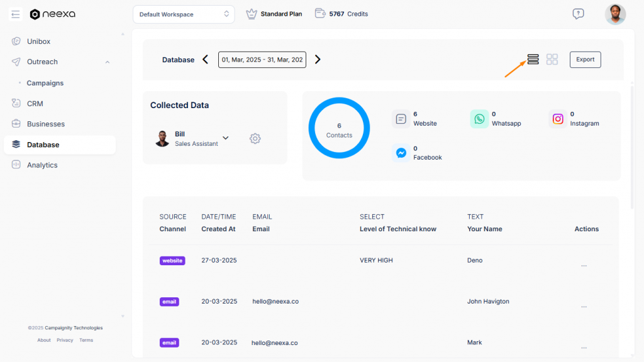
Task: Click the Export button
Action: [x=585, y=59]
